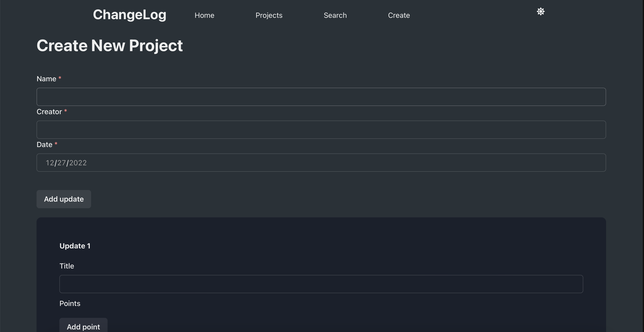Open the Search nav link
The width and height of the screenshot is (644, 332).
pyautogui.click(x=335, y=15)
